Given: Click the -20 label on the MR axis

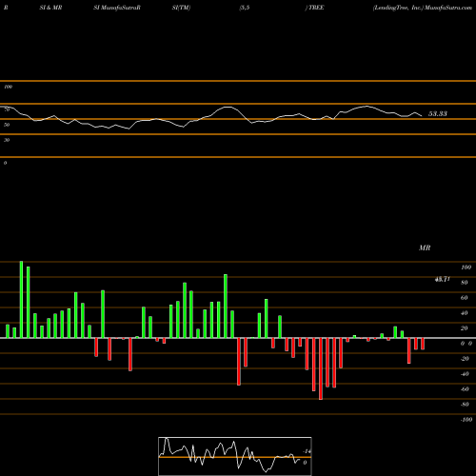Looking at the screenshot, I should (465, 359).
